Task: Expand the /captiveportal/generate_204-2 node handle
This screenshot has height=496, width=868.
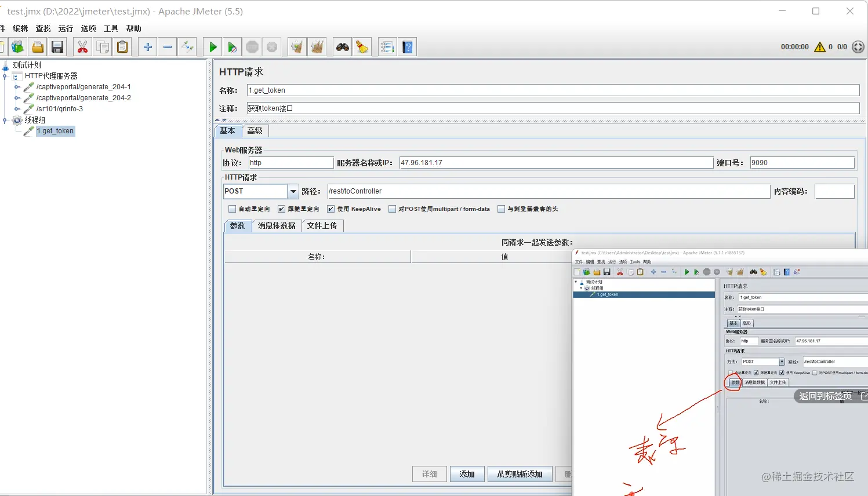Action: pos(17,98)
